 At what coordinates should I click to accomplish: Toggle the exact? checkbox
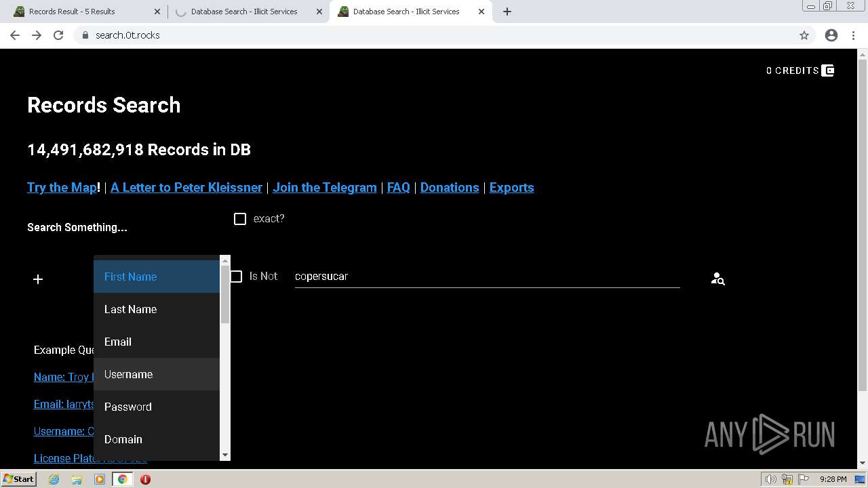(240, 219)
